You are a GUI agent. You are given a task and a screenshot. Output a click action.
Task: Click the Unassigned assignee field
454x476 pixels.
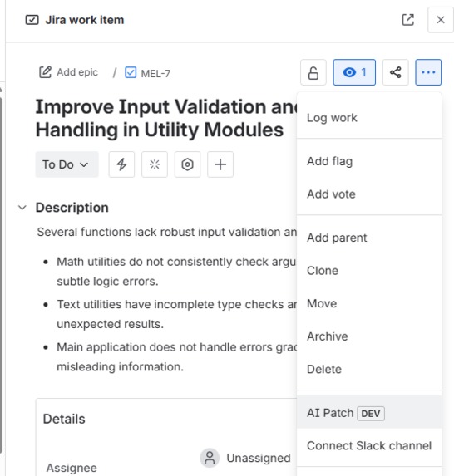click(245, 458)
